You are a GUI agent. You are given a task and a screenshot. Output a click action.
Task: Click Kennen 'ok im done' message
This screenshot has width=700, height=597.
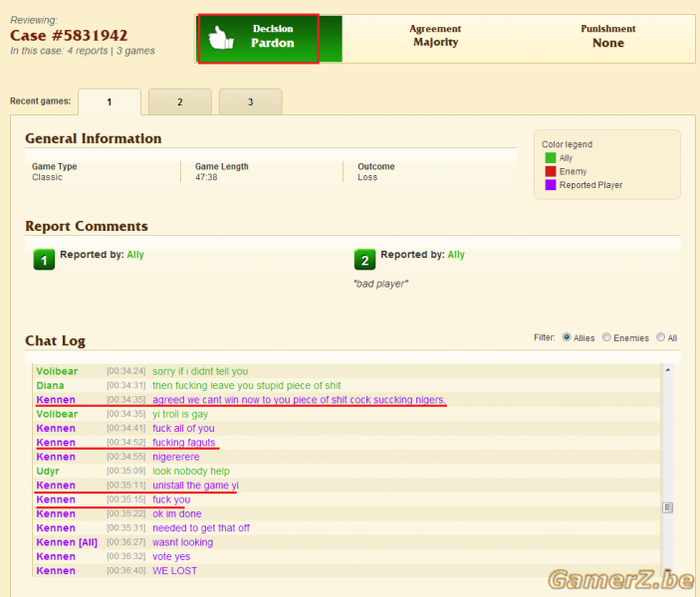[x=177, y=514]
